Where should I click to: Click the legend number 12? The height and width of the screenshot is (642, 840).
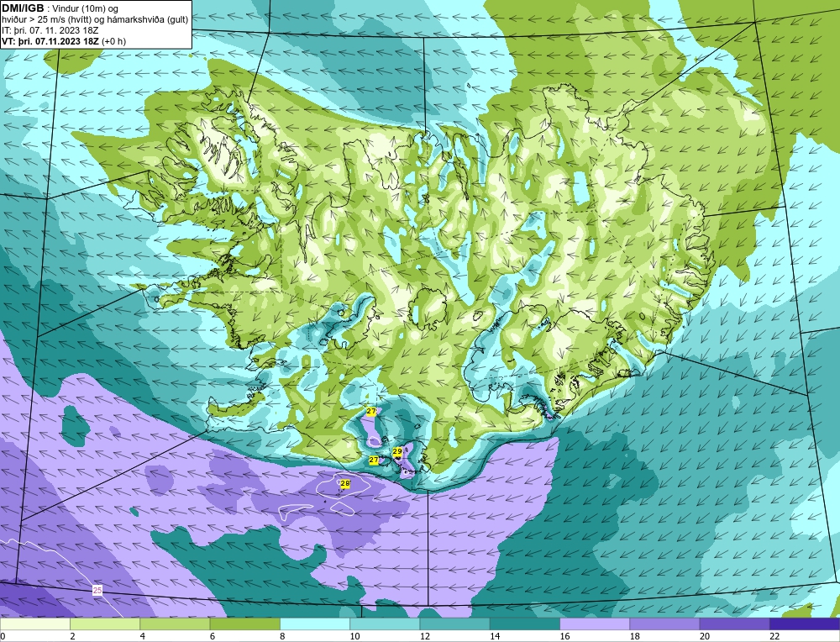(x=424, y=636)
